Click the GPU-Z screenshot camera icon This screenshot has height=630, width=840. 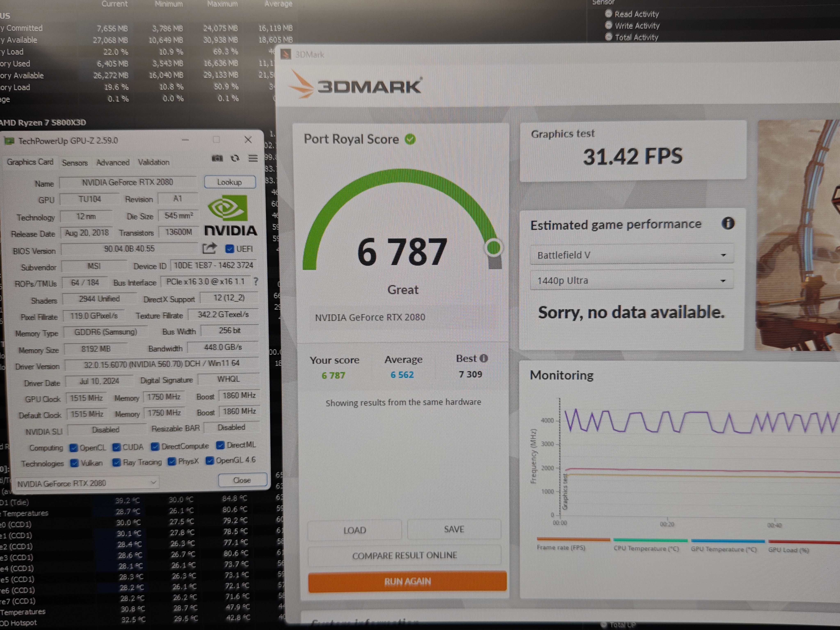click(x=217, y=158)
